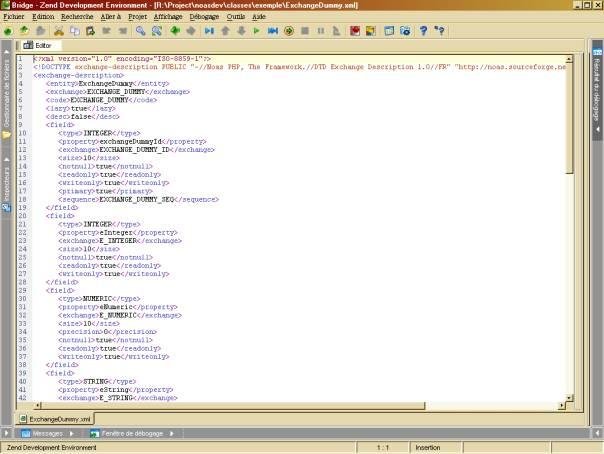The height and width of the screenshot is (454, 604).
Task: Click the Open file toolbar icon
Action: point(24,31)
